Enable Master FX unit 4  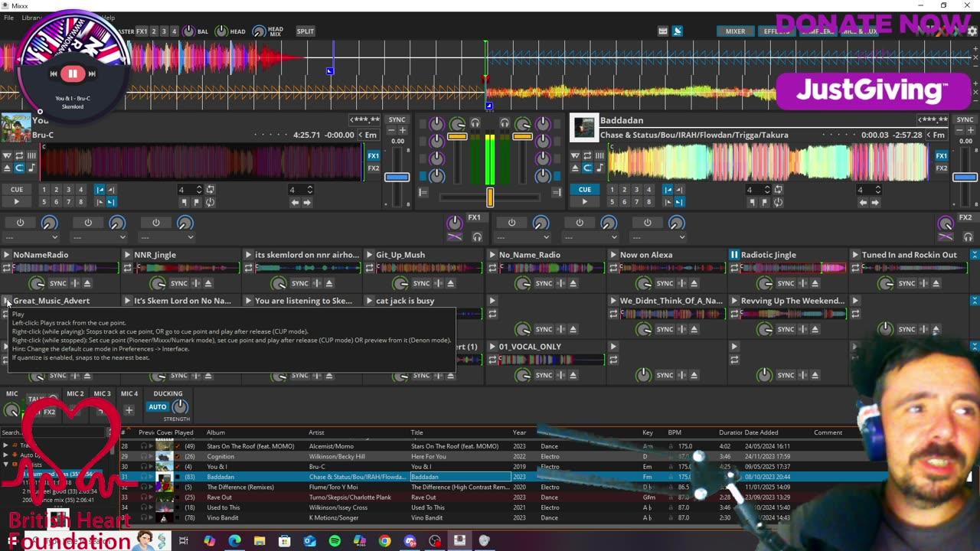click(174, 31)
